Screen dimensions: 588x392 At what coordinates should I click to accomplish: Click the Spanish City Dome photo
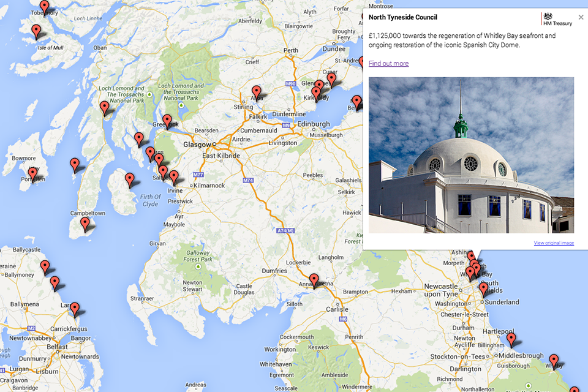tap(471, 154)
